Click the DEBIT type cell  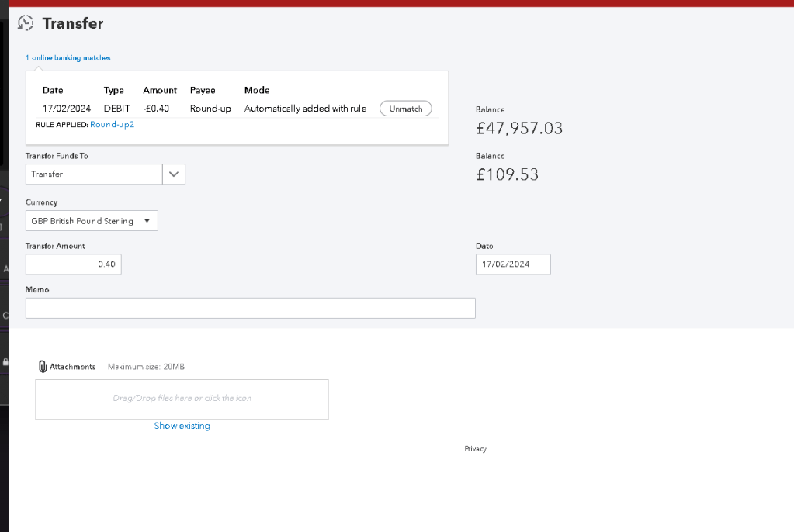coord(117,109)
